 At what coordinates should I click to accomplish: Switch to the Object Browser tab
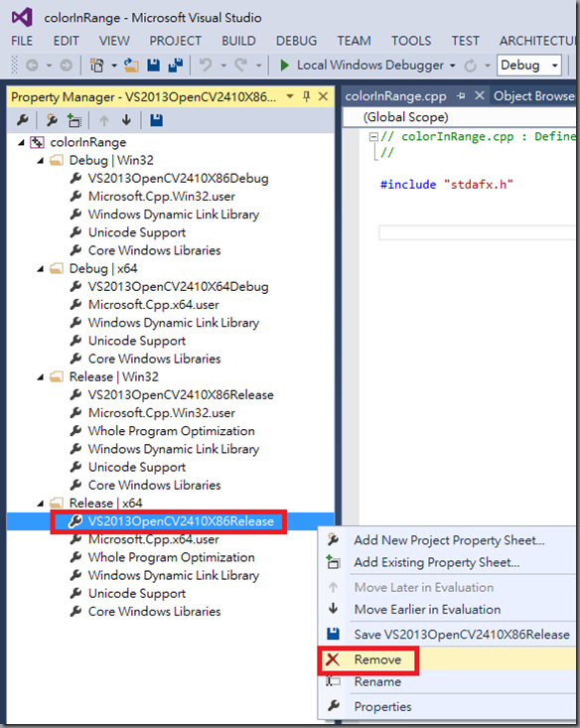(533, 96)
